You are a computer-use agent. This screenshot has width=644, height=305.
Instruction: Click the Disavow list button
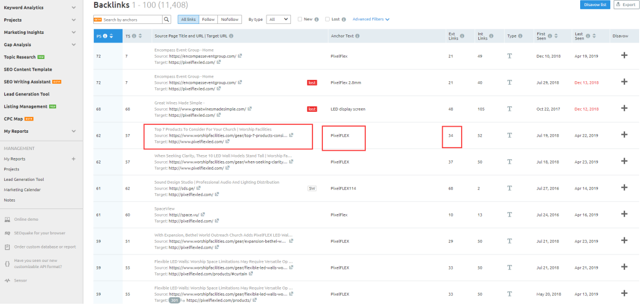(595, 5)
